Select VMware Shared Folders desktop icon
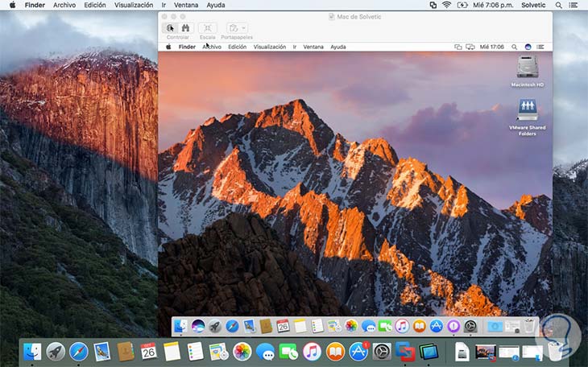This screenshot has width=588, height=367. [528, 117]
